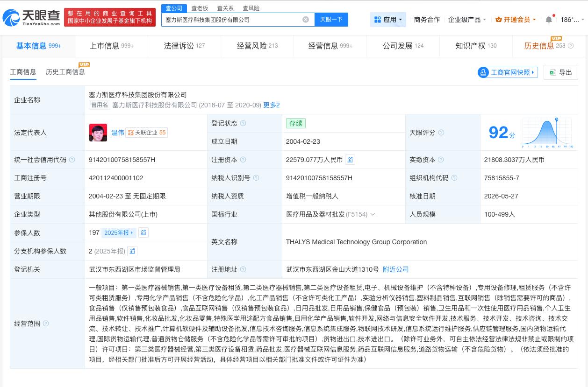588x387 pixels.
Task: Click the red promotional banner
Action: (110, 17)
